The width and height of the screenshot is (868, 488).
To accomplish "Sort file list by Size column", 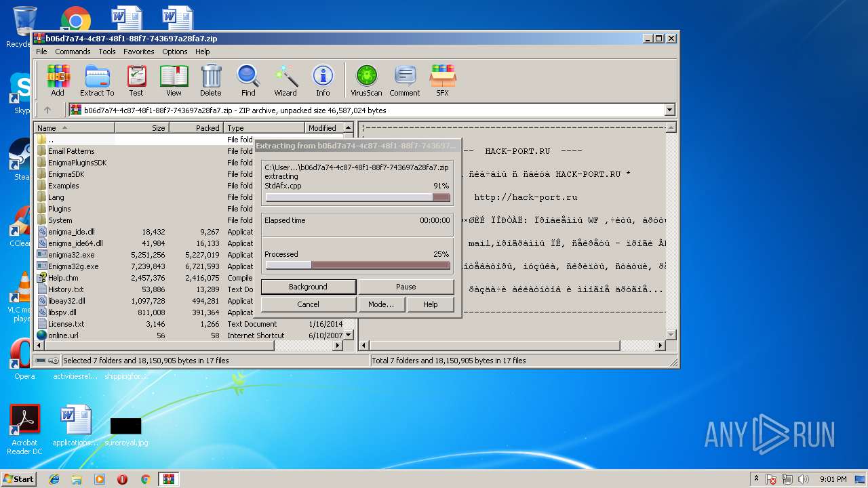I will coord(142,127).
